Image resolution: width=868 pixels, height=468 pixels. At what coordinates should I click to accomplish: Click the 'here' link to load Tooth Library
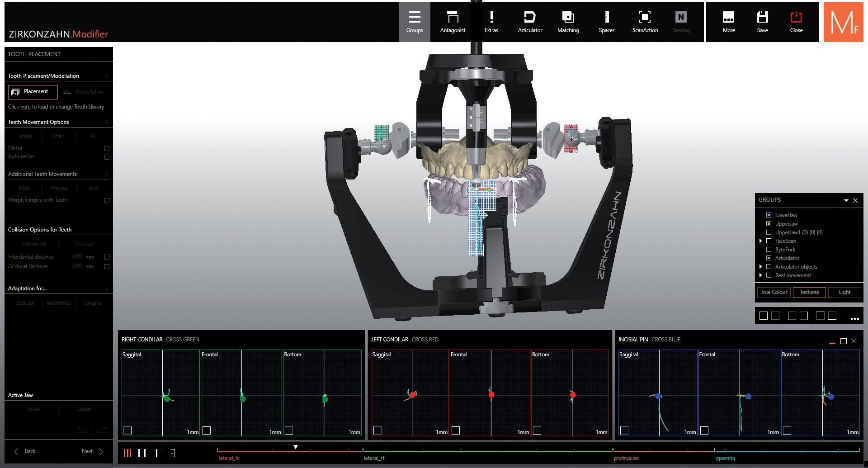click(x=25, y=107)
